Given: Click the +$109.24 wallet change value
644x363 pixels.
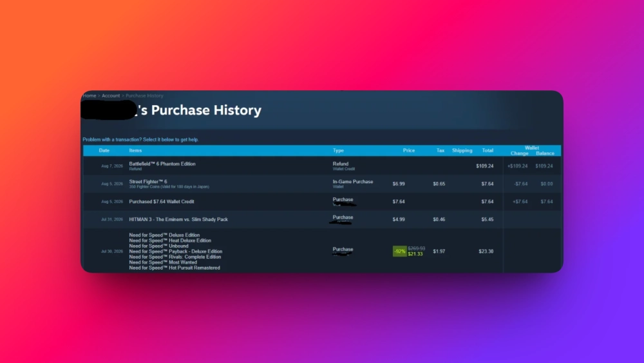Looking at the screenshot, I should coord(518,166).
